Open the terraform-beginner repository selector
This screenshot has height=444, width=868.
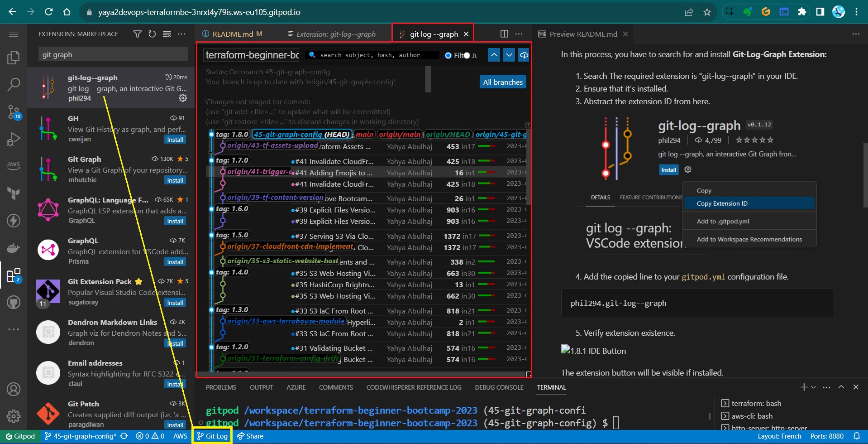click(x=252, y=55)
